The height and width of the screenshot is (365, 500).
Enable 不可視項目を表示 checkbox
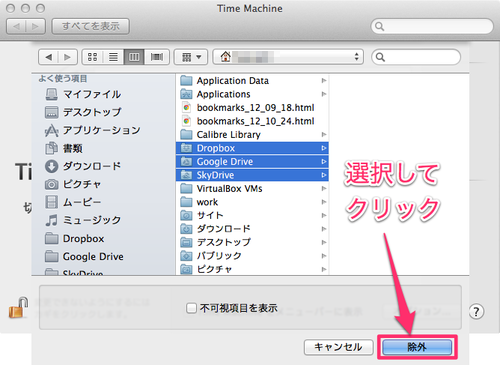click(x=191, y=308)
